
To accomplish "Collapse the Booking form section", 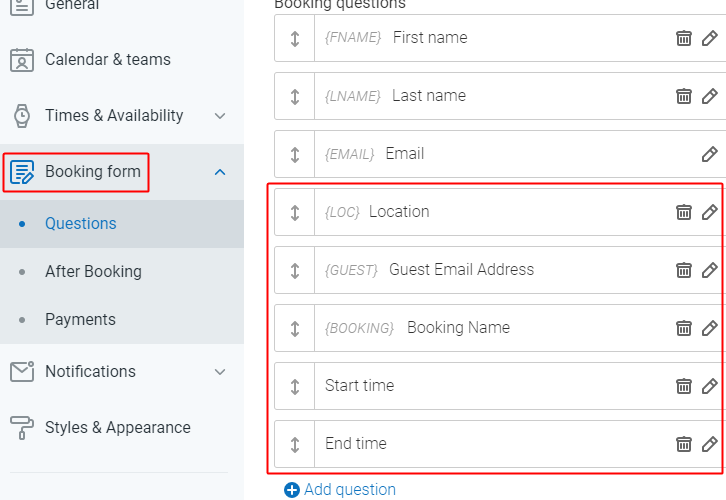I will point(220,172).
